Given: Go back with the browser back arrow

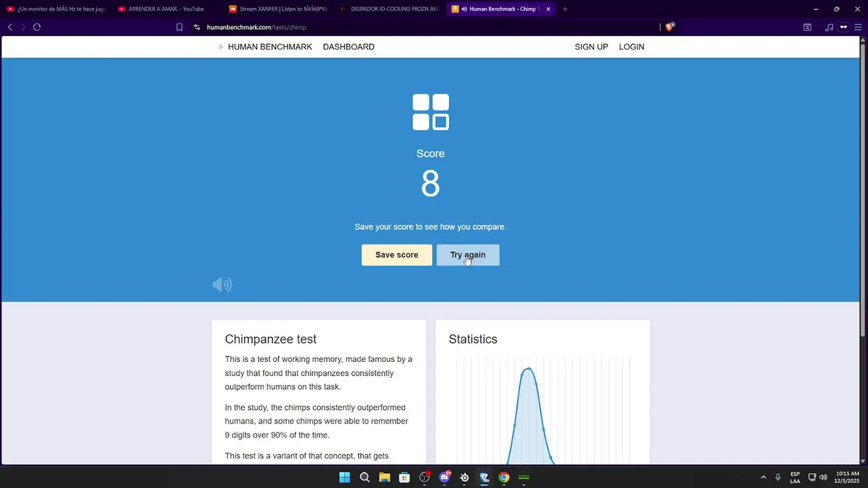Looking at the screenshot, I should coord(9,27).
